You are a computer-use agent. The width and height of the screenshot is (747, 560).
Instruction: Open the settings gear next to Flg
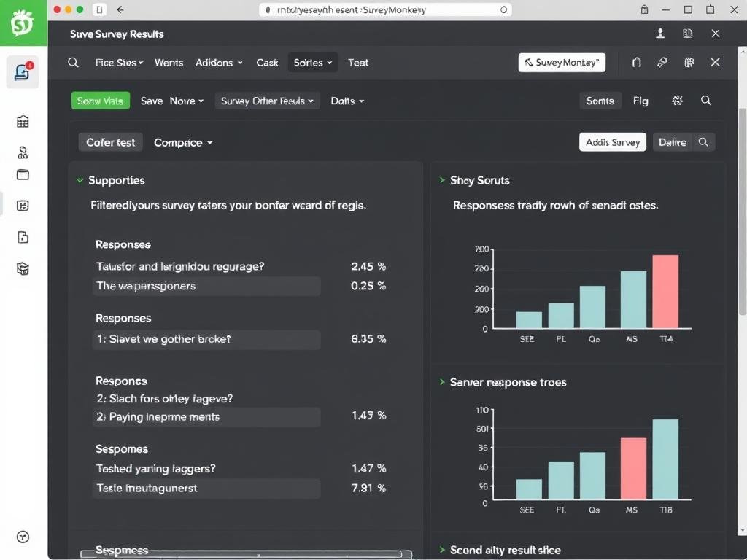tap(677, 101)
